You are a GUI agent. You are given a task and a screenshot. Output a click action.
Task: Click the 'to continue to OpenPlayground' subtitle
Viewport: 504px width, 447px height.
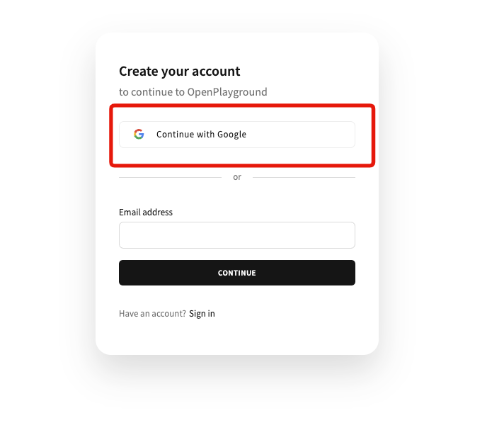[x=193, y=92]
